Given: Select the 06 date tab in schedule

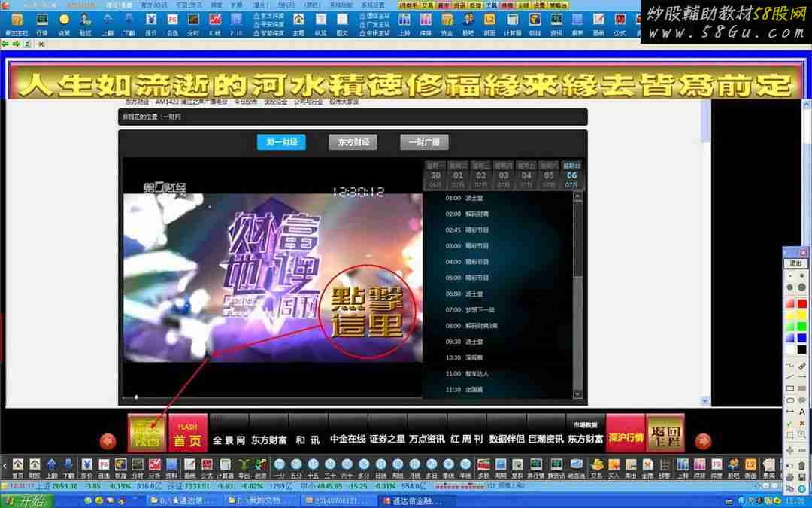Looking at the screenshot, I should (x=571, y=175).
